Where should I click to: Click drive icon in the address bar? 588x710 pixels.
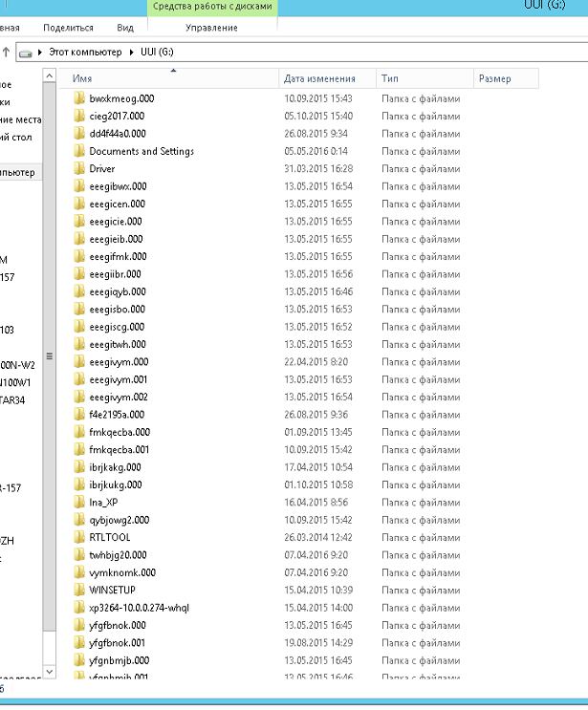click(x=26, y=53)
